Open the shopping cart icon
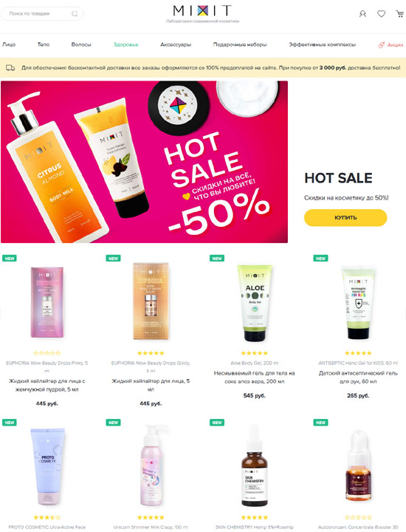The width and height of the screenshot is (406, 532). click(399, 13)
